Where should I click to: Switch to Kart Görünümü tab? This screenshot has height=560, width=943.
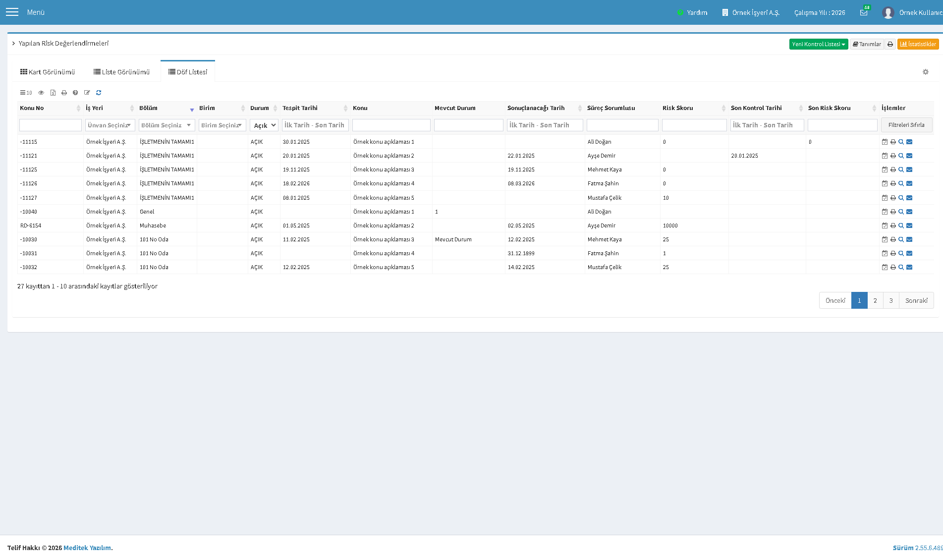tap(48, 72)
